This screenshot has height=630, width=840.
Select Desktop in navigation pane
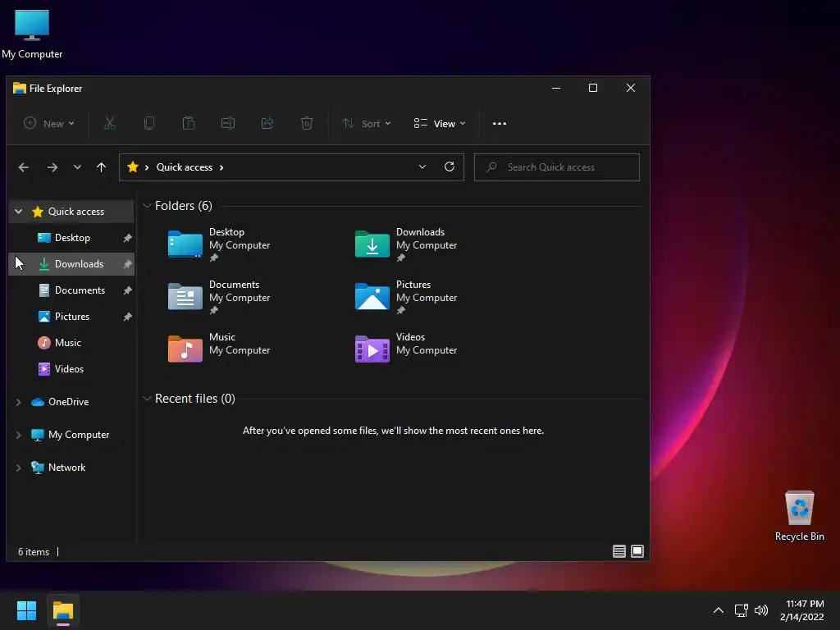[72, 238]
